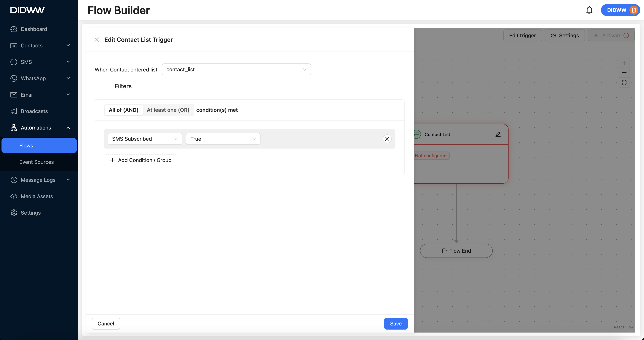This screenshot has width=644, height=340.
Task: Click the DIDWW logo
Action: 28,10
